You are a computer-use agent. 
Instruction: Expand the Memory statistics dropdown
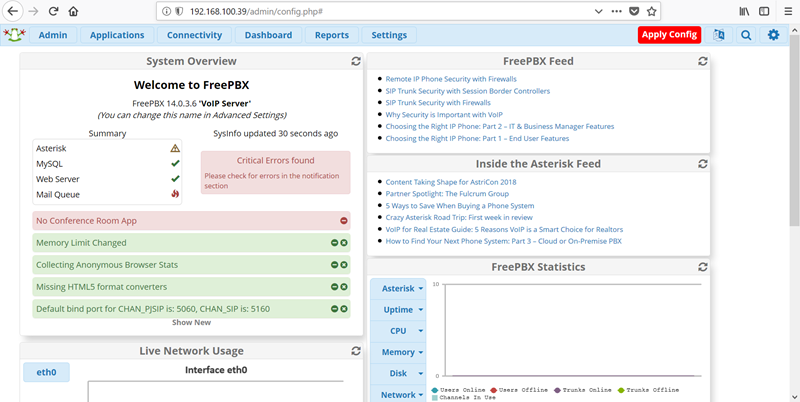coord(398,352)
